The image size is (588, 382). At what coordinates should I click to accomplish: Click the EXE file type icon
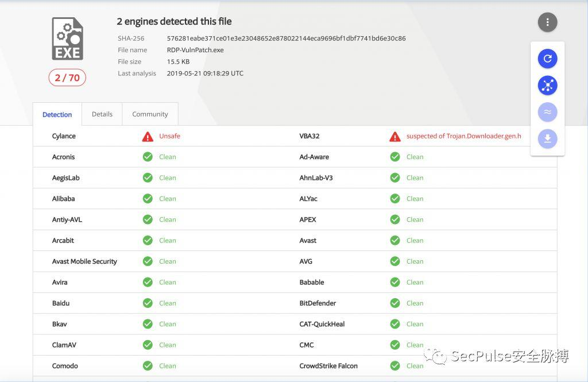(68, 38)
